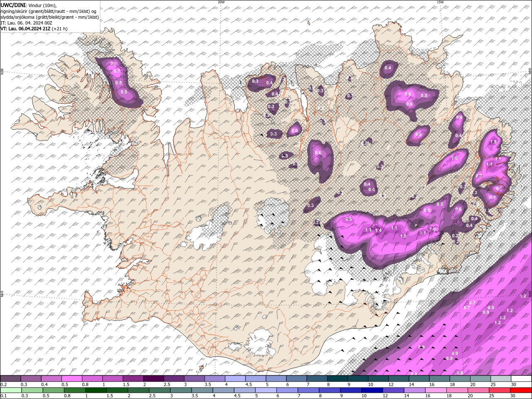Viewport: 532px width, 399px height.
Task: Click the 0.1 label under the rain scale
Action: 3,396
